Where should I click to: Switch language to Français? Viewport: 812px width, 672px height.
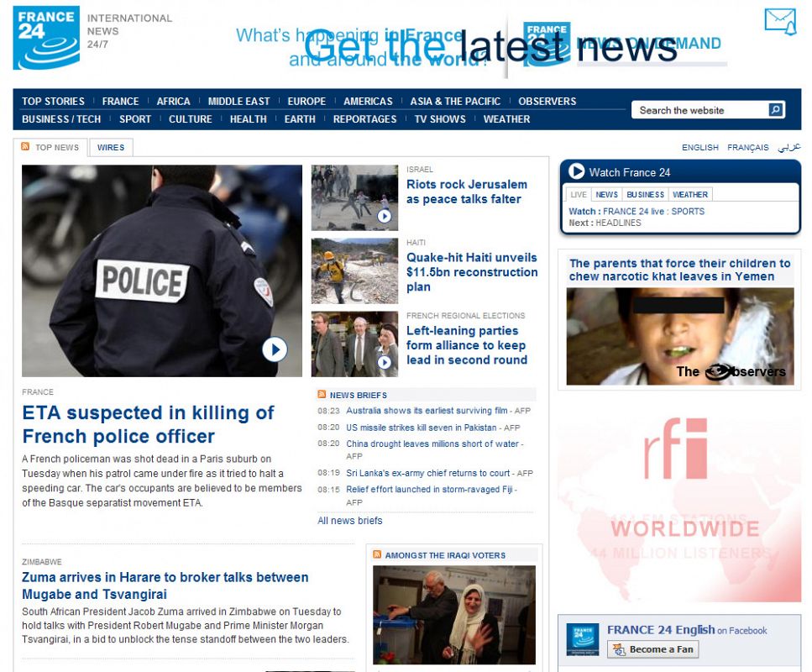747,148
